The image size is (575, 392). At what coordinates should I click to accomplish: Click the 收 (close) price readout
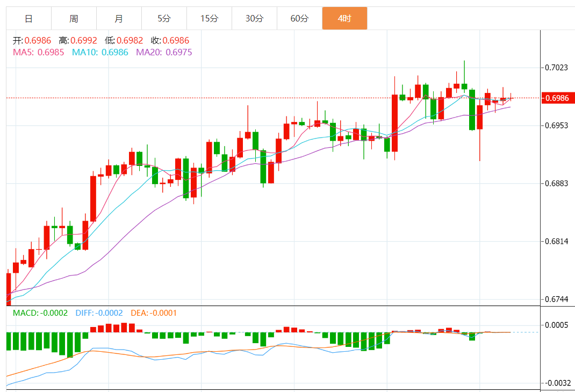click(170, 40)
